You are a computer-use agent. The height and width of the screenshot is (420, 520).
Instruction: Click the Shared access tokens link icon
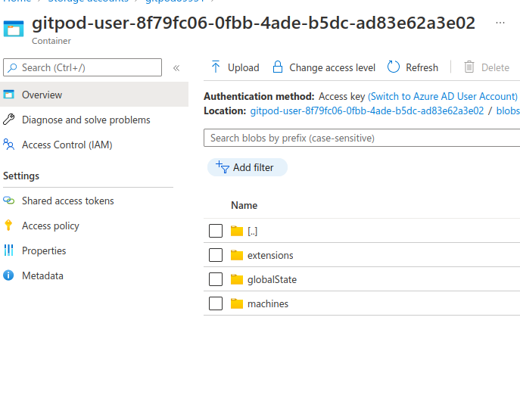[9, 201]
